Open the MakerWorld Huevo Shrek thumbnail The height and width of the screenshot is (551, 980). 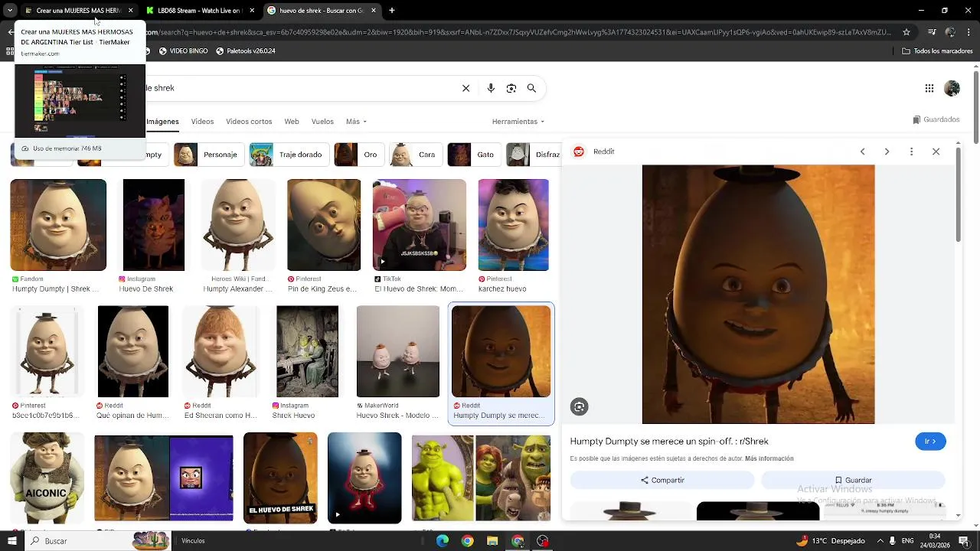pyautogui.click(x=398, y=352)
